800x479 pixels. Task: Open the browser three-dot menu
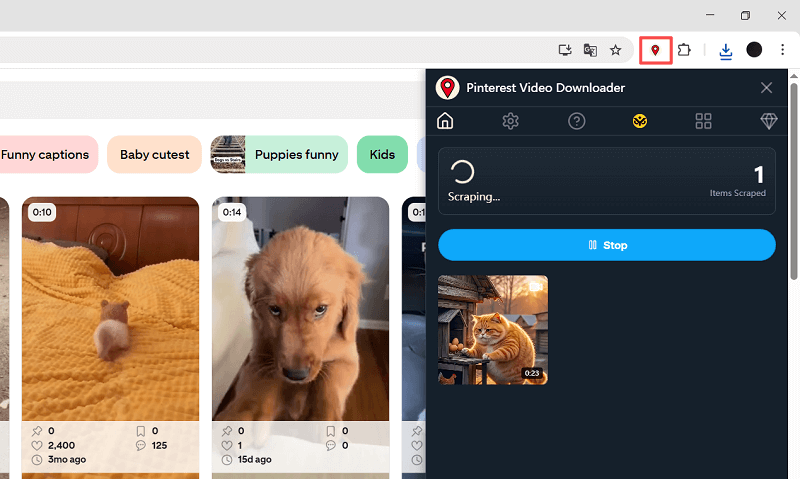782,49
